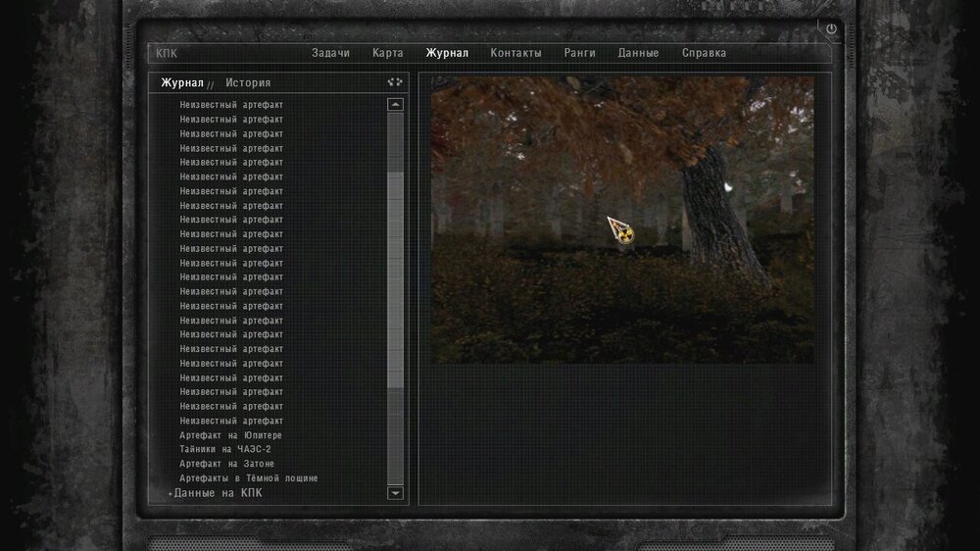
Task: Select the Артефакт на Затоне entry
Action: [227, 464]
